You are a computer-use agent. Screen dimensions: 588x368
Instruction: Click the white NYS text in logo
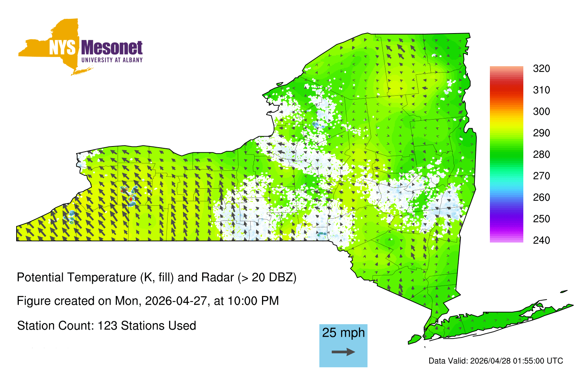point(62,48)
